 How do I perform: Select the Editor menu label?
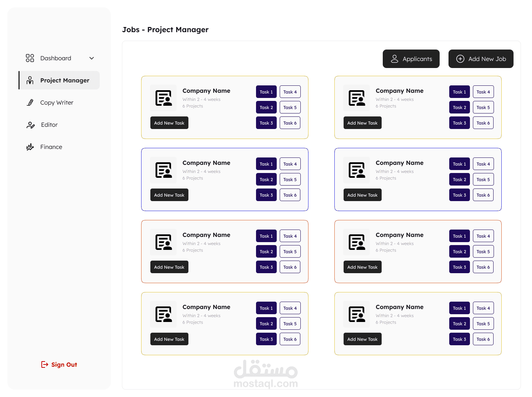(x=50, y=125)
